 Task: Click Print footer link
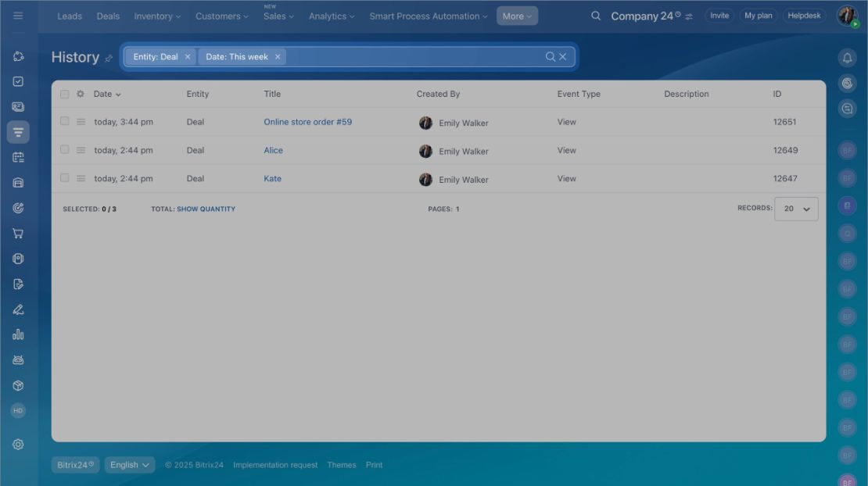pos(375,465)
